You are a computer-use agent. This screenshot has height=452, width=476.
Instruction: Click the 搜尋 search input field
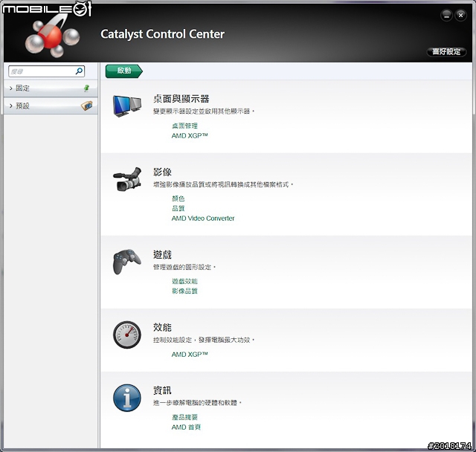(x=46, y=71)
